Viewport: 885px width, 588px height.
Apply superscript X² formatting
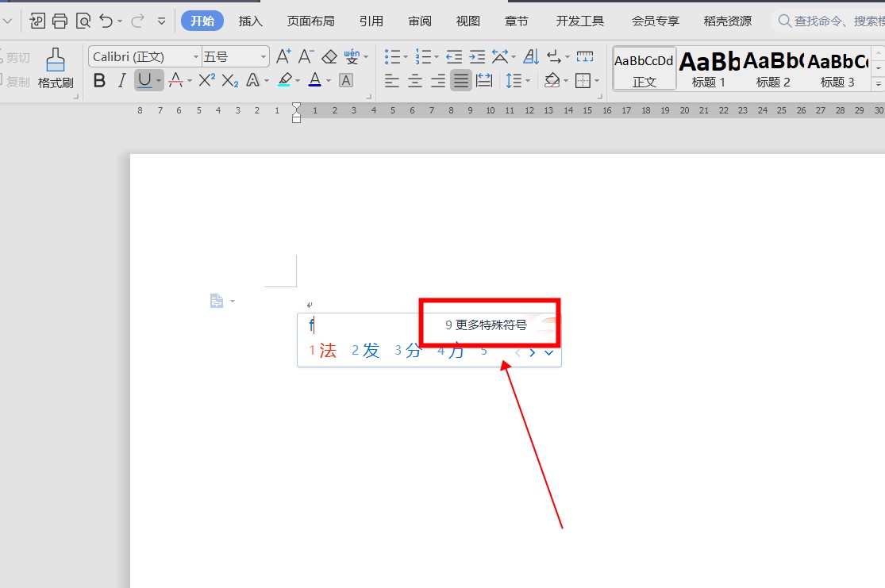[206, 80]
